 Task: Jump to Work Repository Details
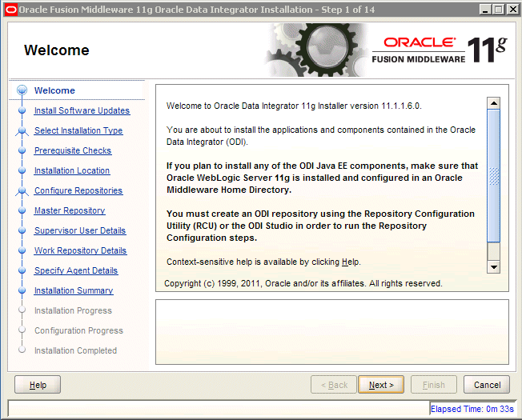[81, 250]
